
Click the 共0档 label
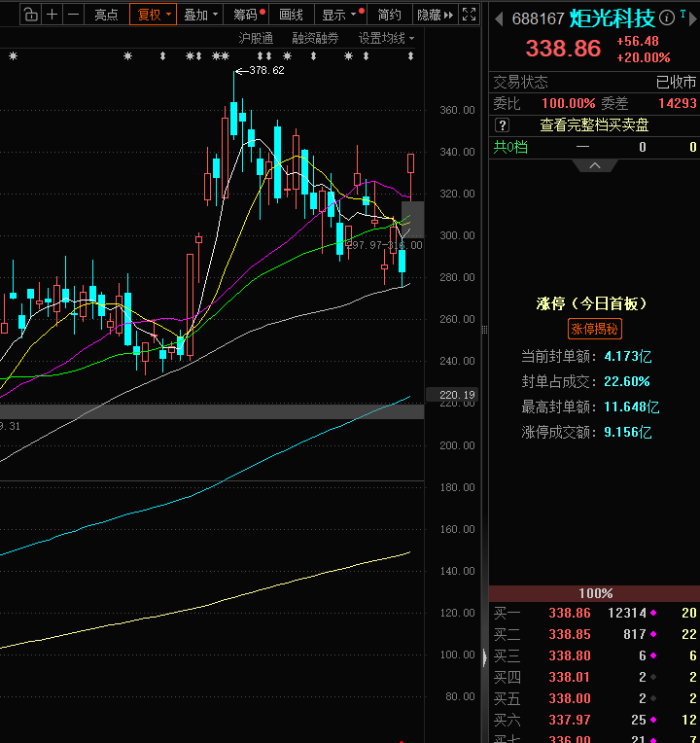coord(510,147)
